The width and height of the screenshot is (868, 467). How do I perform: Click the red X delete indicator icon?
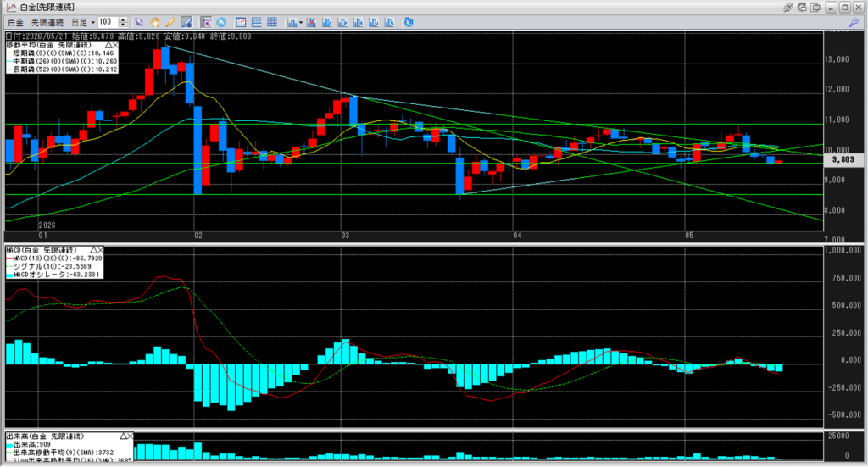312,23
